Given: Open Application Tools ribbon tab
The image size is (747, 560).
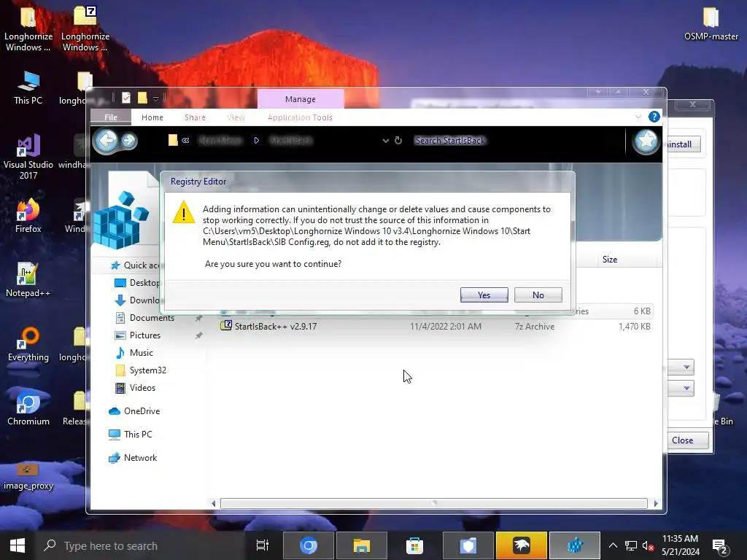Looking at the screenshot, I should point(300,117).
